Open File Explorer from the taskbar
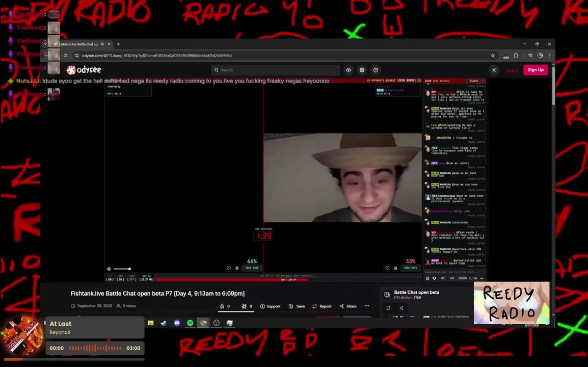Viewport: 588px width, 367px height. [151, 323]
